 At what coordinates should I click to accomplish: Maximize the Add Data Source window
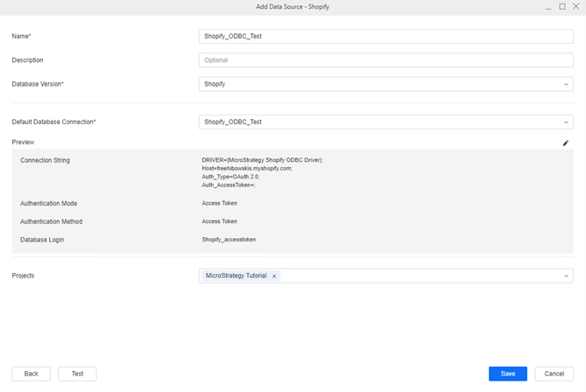click(562, 6)
